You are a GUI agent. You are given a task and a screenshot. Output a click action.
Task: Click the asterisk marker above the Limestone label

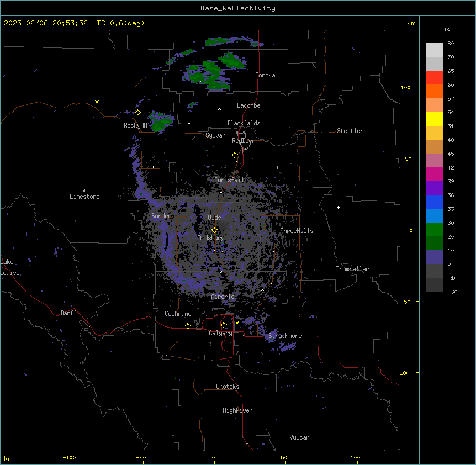tap(84, 191)
